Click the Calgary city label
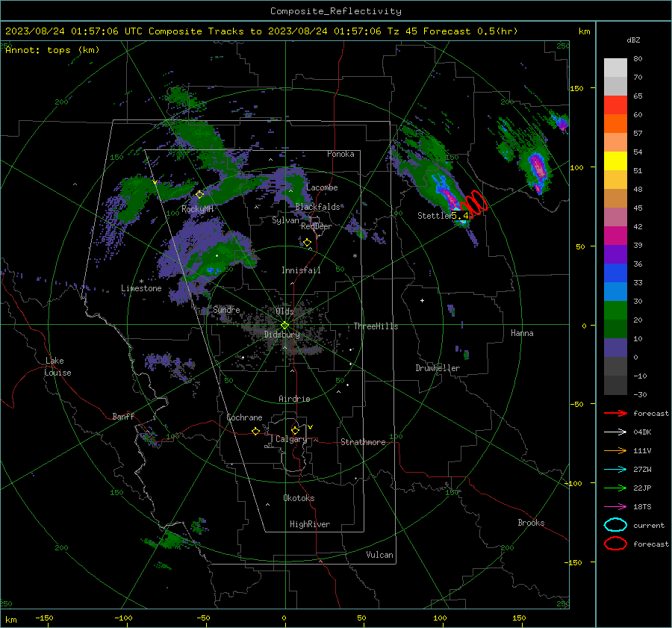This screenshot has height=628, width=672. (291, 439)
